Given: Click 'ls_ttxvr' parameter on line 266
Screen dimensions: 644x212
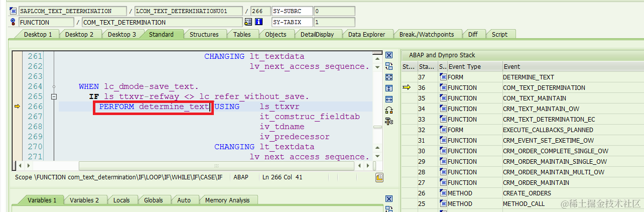Looking at the screenshot, I should click(x=280, y=107).
